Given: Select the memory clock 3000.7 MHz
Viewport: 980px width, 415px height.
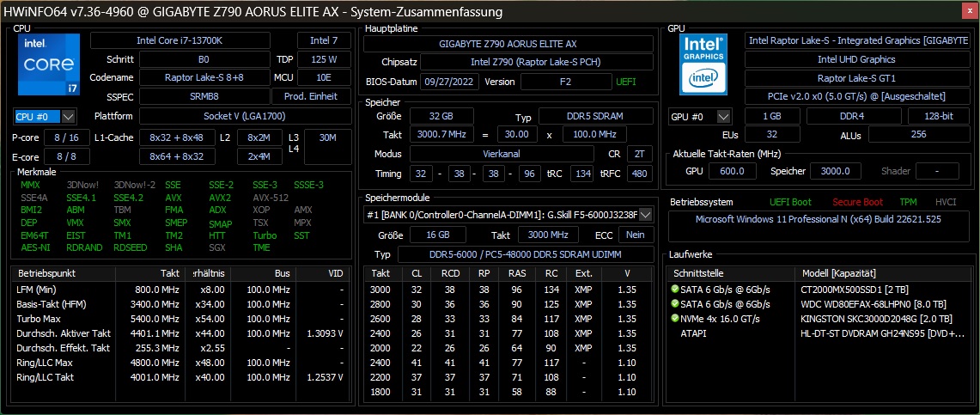Looking at the screenshot, I should tap(441, 135).
